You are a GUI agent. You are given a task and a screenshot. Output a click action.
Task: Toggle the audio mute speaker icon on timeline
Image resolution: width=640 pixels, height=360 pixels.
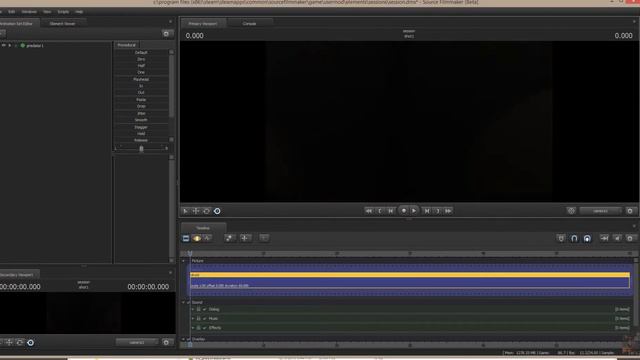[x=617, y=238]
